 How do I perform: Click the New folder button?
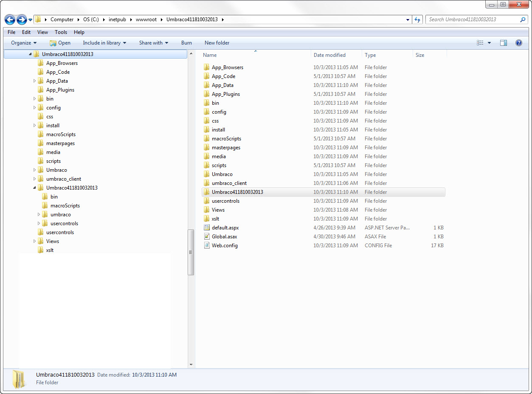click(217, 43)
